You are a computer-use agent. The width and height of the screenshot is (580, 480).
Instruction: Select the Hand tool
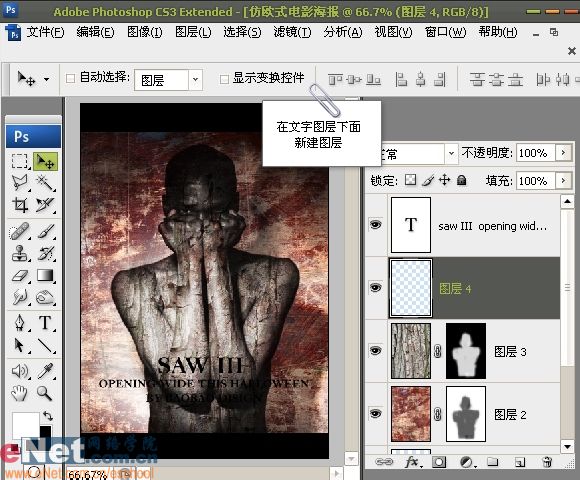20,393
